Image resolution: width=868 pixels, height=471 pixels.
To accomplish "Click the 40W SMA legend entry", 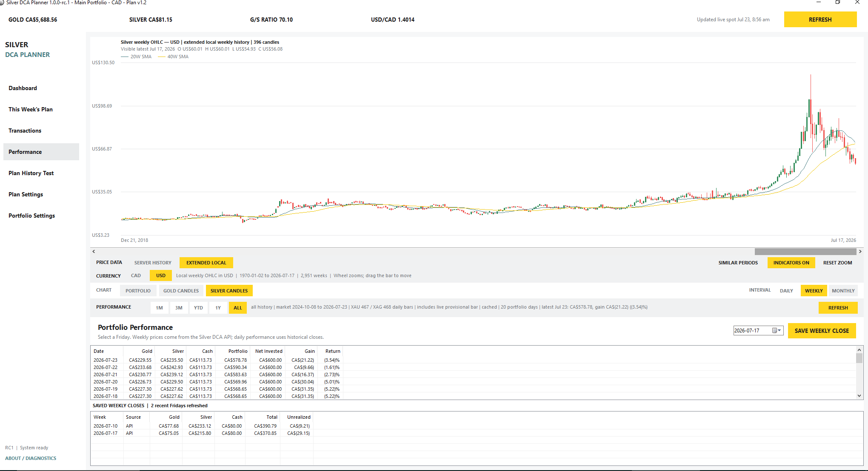I will tap(173, 57).
